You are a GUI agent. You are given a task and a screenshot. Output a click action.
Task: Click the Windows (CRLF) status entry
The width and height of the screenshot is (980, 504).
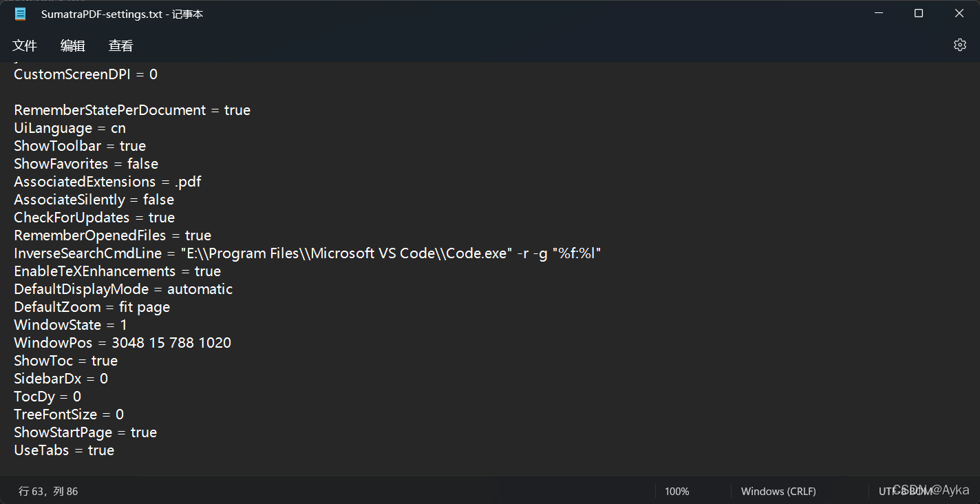click(x=778, y=492)
